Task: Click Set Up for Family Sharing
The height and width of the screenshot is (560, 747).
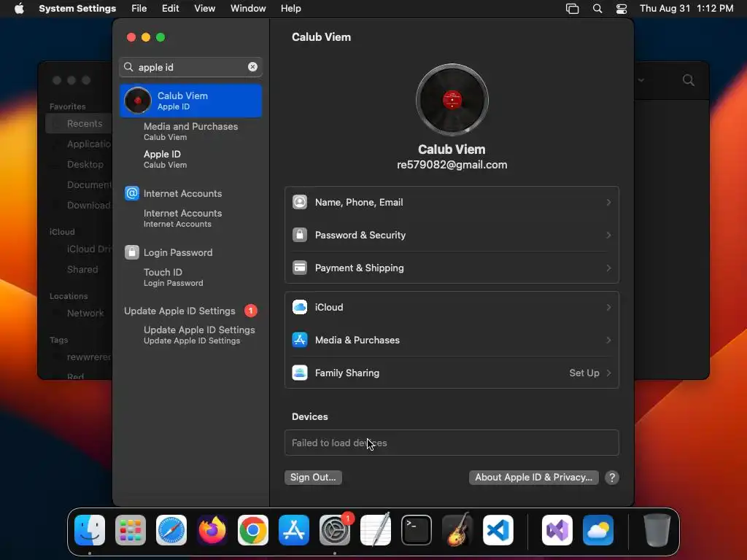Action: point(584,373)
